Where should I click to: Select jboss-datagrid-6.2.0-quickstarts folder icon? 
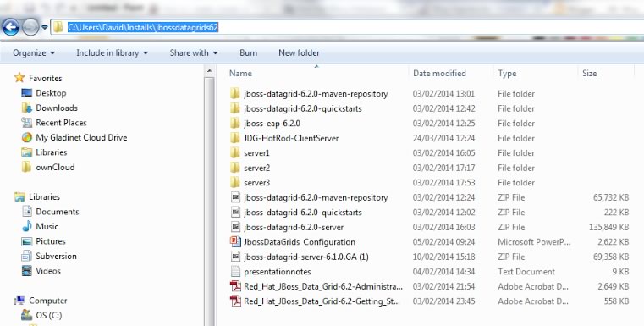235,108
